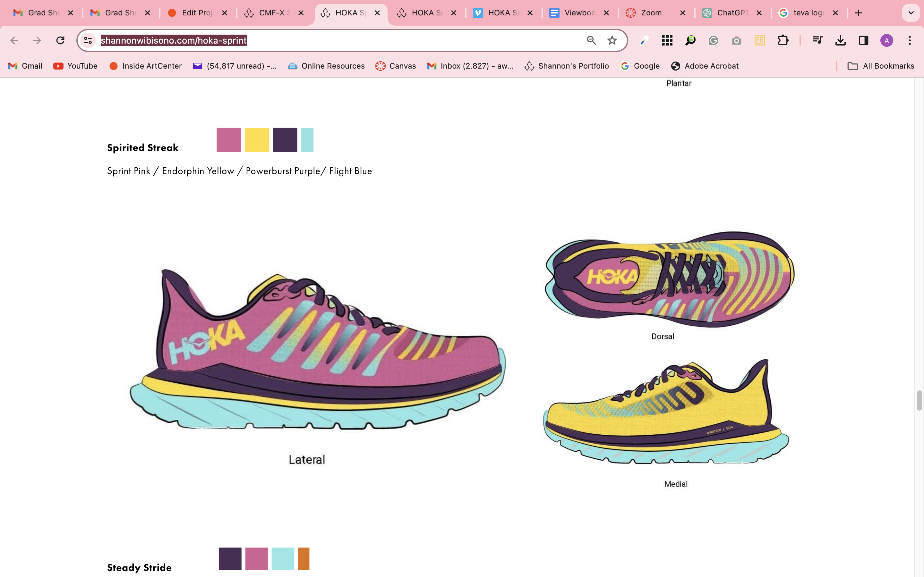Open the media controls icon
924x577 pixels.
pyautogui.click(x=817, y=40)
